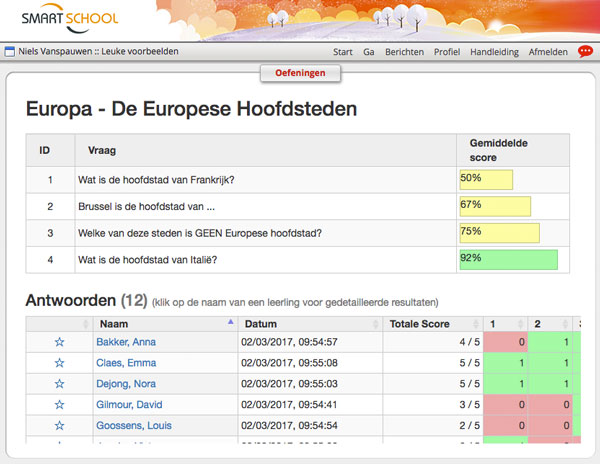Star the Gilmour, David row
600x464 pixels.
pos(59,404)
